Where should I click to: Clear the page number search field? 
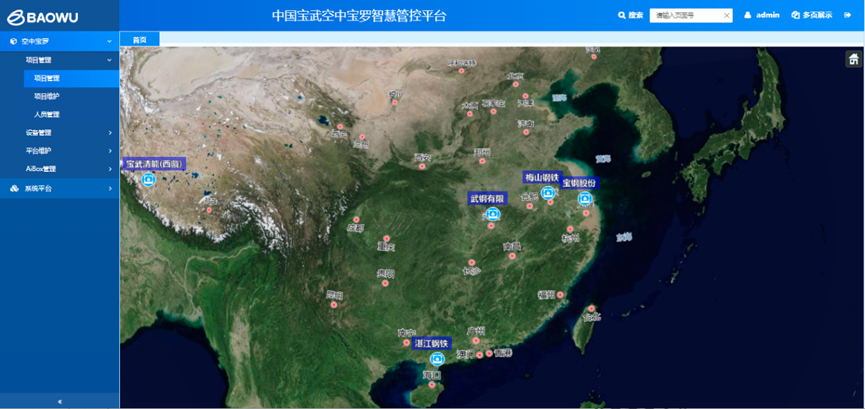coord(727,16)
